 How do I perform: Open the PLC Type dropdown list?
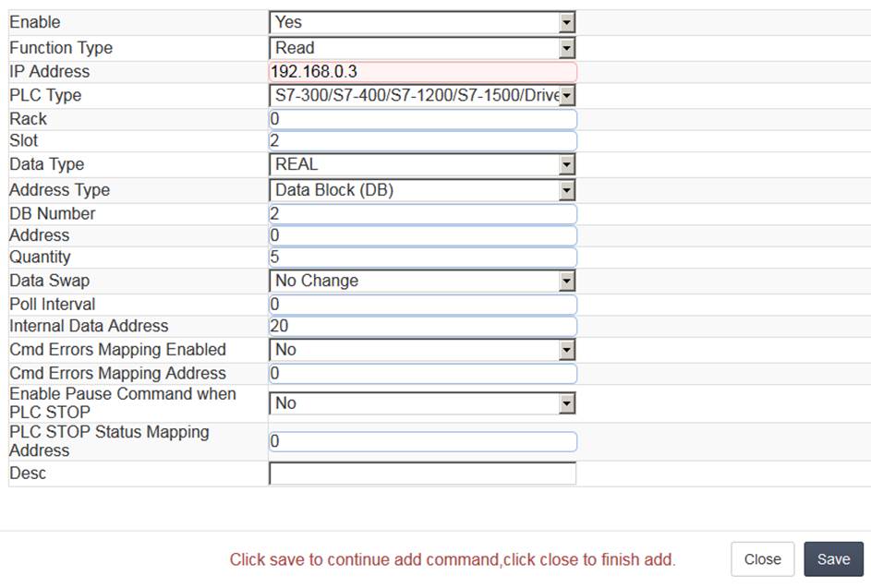pyautogui.click(x=422, y=95)
